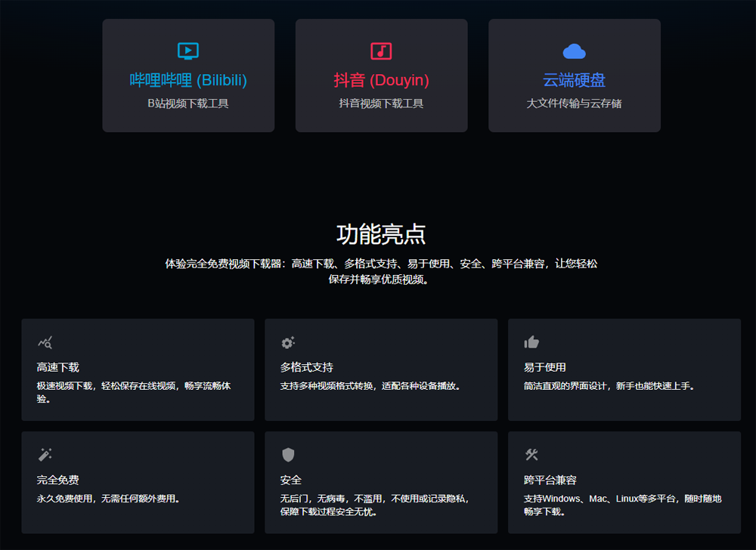
Task: Click the 体验完全免费视频下载器 subtitle paragraph
Action: [381, 271]
